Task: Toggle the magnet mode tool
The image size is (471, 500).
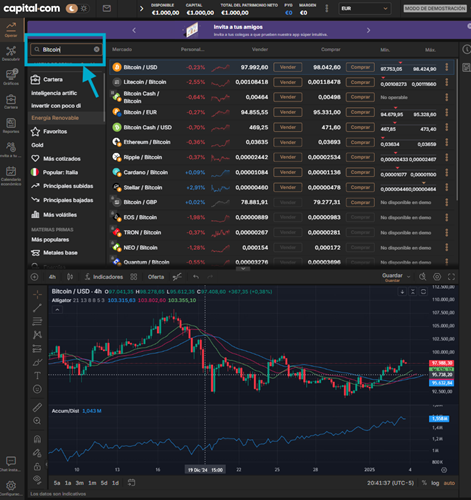Action: click(37, 439)
